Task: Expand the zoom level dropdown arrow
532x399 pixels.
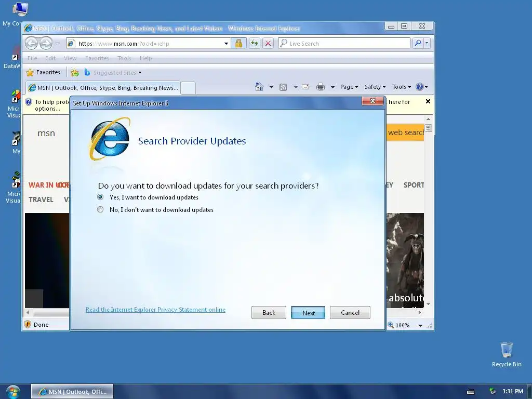Action: (x=420, y=325)
